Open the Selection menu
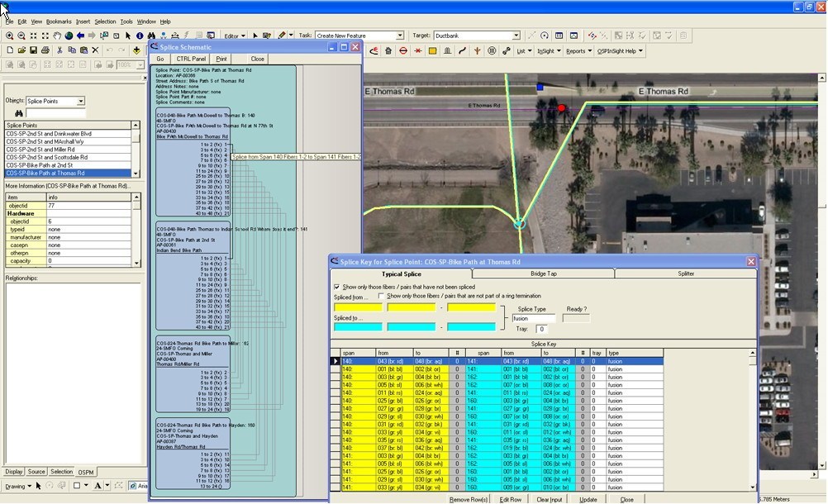 [x=105, y=21]
